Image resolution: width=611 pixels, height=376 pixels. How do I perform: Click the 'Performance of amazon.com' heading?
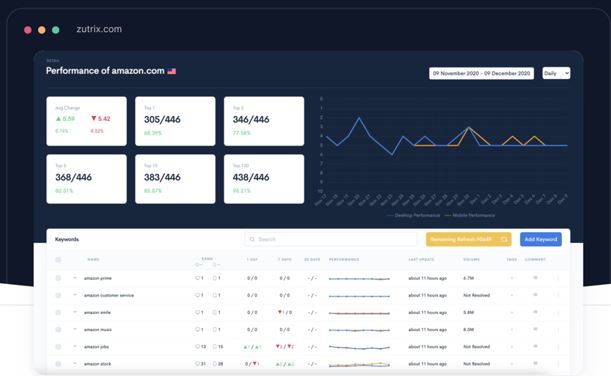pos(105,71)
